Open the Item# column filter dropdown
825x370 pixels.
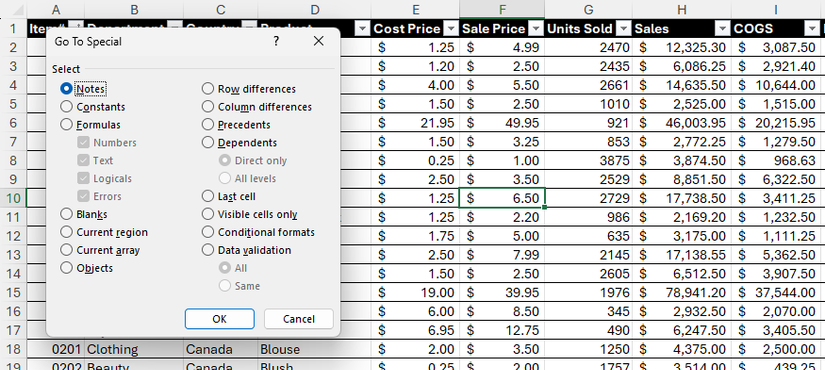pyautogui.click(x=77, y=26)
